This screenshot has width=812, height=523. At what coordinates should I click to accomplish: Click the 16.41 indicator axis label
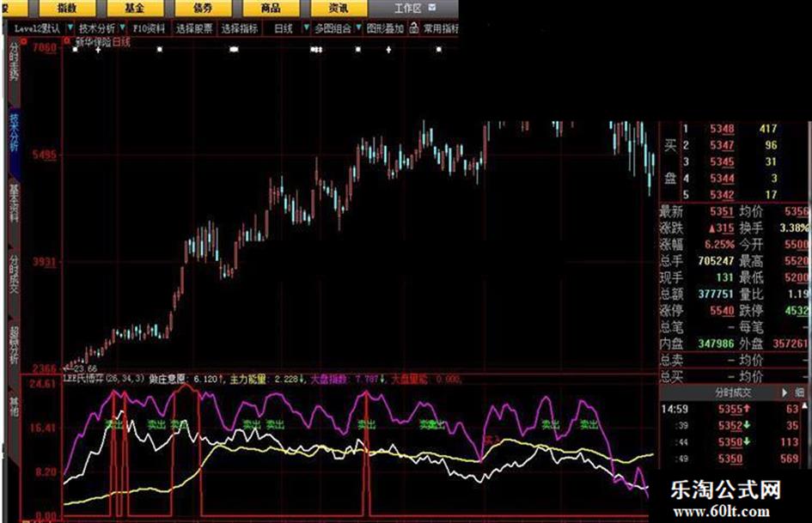[43, 428]
